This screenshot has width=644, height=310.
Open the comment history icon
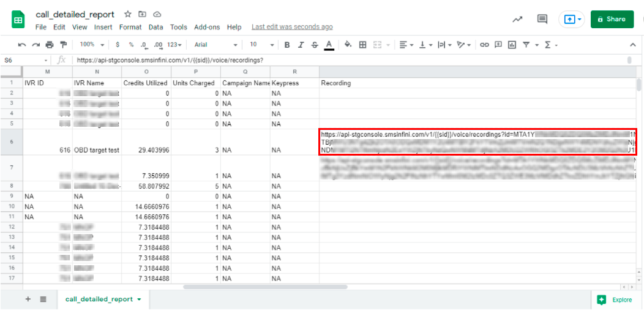pos(542,19)
